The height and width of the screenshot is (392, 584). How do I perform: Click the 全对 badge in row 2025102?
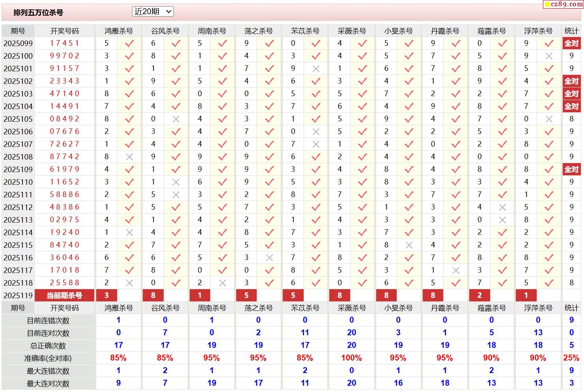coord(571,81)
